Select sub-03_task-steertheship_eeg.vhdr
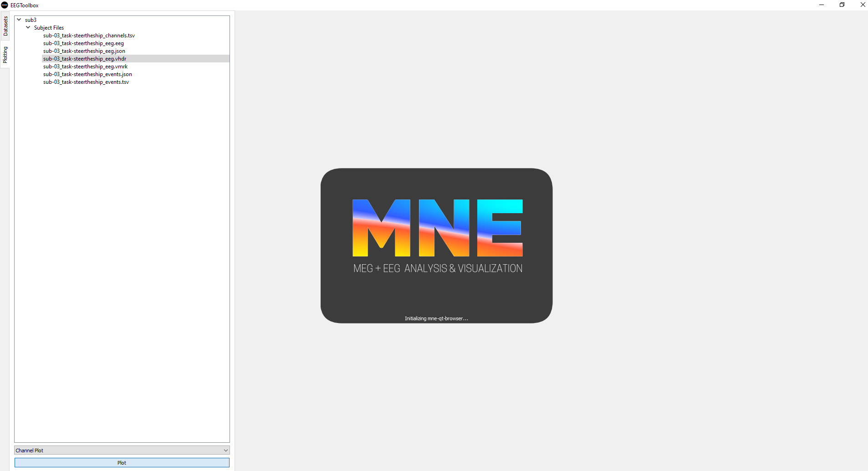The height and width of the screenshot is (471, 868). 85,59
